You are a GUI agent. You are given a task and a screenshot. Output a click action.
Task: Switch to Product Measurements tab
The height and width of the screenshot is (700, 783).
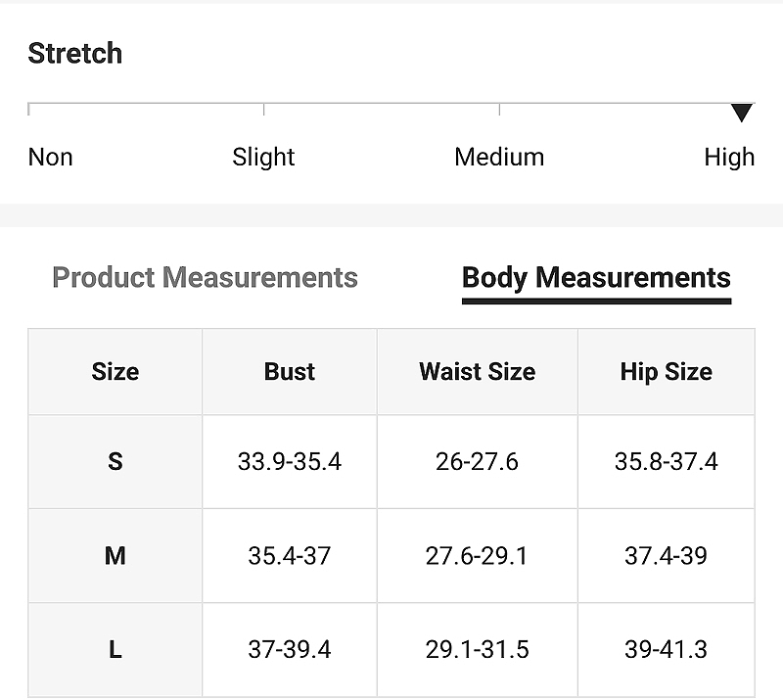point(205,277)
